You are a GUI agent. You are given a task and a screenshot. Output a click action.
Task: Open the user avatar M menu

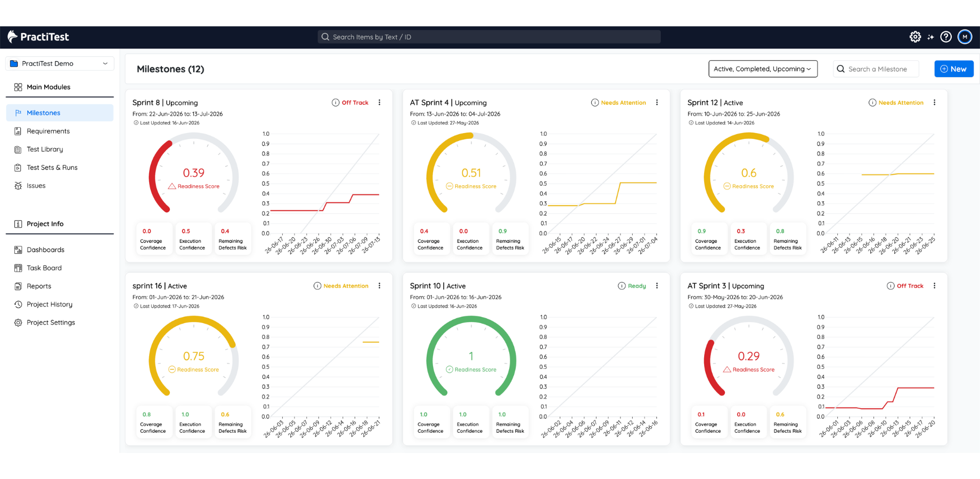(965, 37)
